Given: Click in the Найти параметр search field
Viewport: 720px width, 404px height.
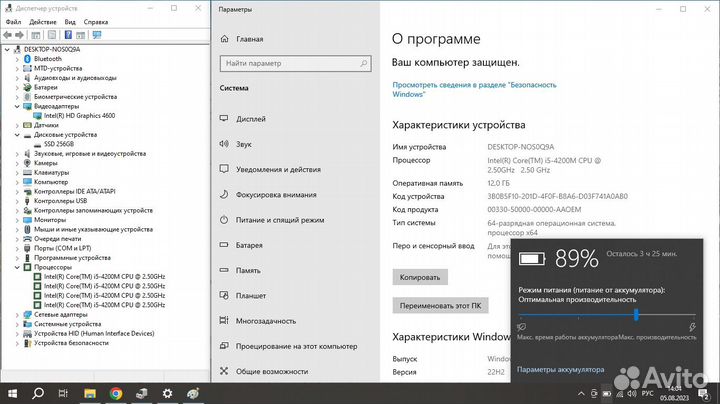Looking at the screenshot, I should (x=296, y=63).
